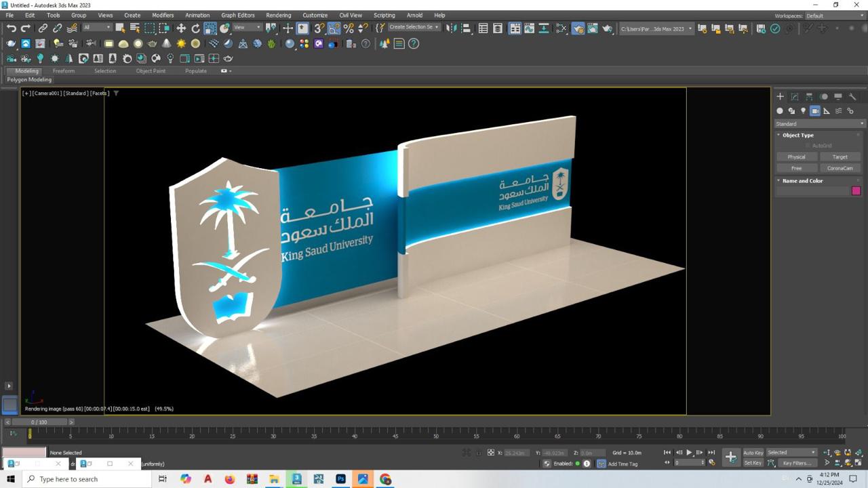Open the All selection filter dropdown
This screenshot has width=868, height=488.
pyautogui.click(x=97, y=28)
